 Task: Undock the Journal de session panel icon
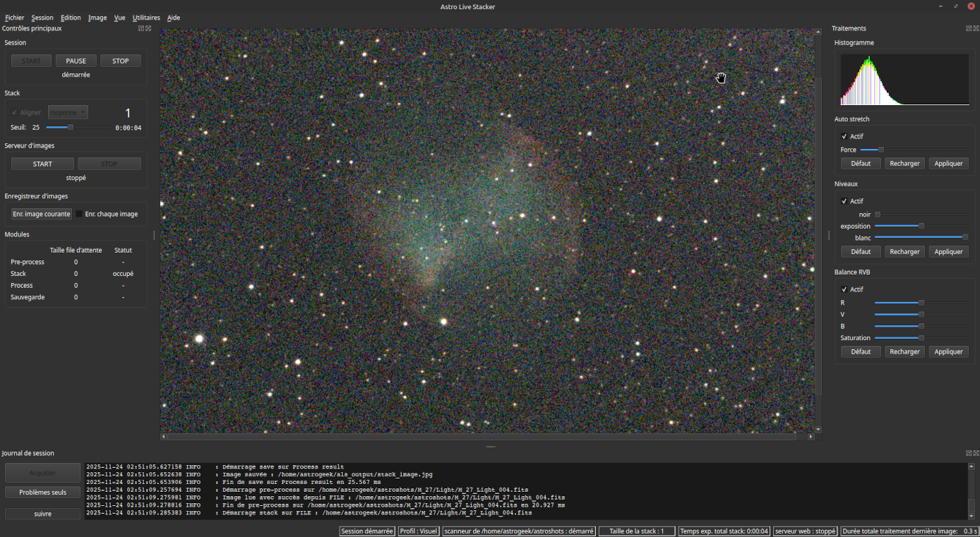click(x=969, y=452)
